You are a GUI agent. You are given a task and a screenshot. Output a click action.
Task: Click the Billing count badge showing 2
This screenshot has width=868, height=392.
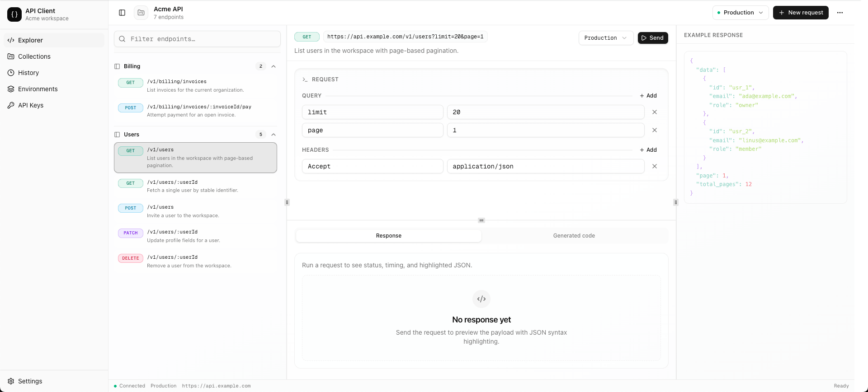click(261, 66)
